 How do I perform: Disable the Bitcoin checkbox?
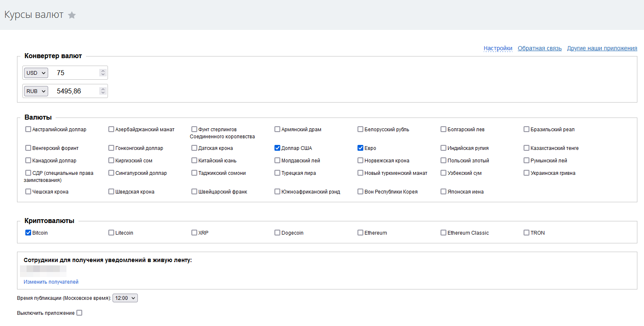coord(28,233)
